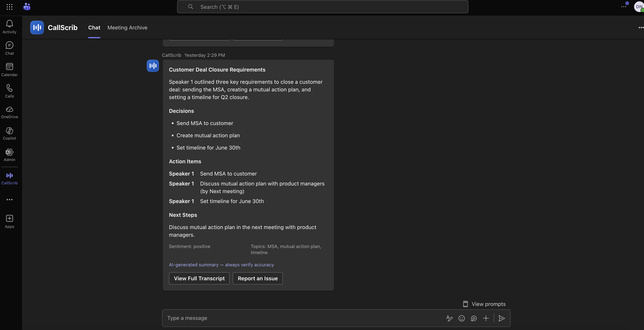Image resolution: width=644 pixels, height=330 pixels.
Task: Click the CallScrib bot avatar beside message
Action: pos(153,66)
